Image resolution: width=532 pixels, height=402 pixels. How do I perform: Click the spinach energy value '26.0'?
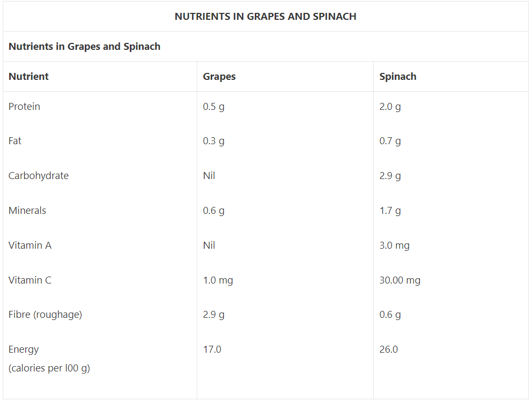388,349
